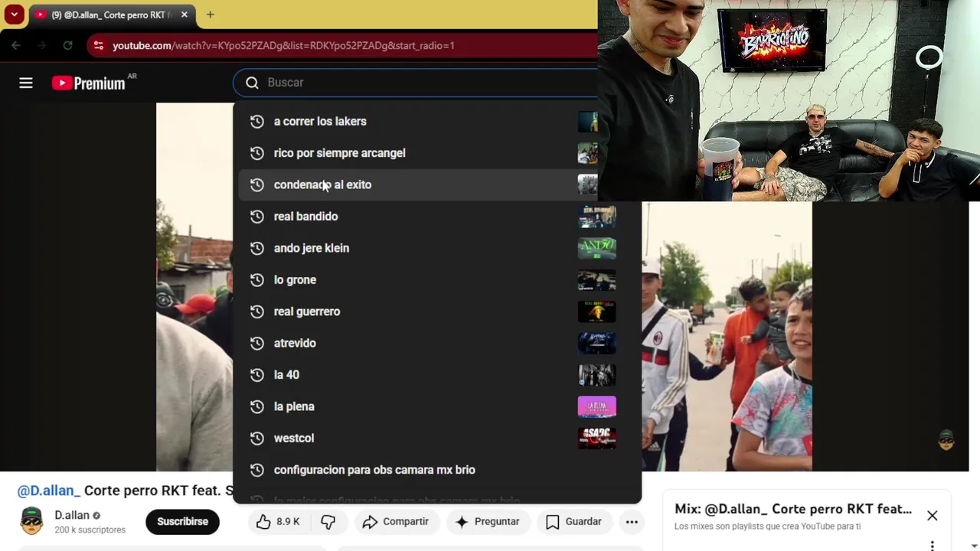Open thumbnail next to 'real guerrero' suggestion
The height and width of the screenshot is (551, 980).
(x=597, y=311)
